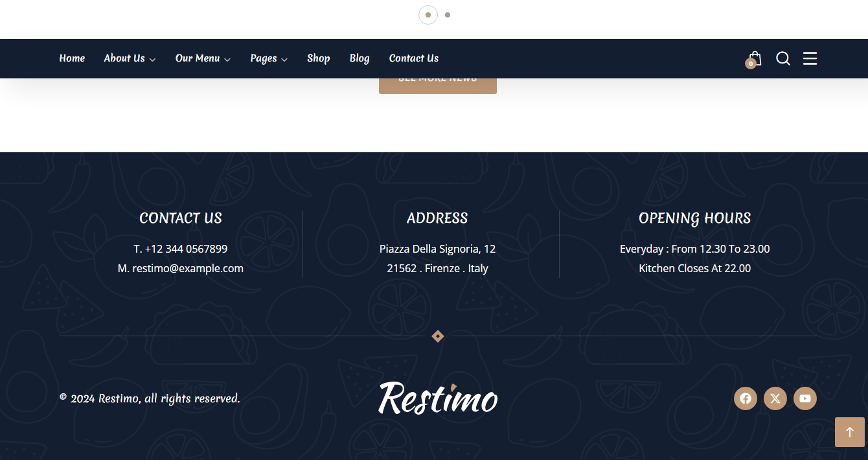Image resolution: width=868 pixels, height=460 pixels.
Task: Open Contact Us in navigation bar
Action: tap(413, 58)
